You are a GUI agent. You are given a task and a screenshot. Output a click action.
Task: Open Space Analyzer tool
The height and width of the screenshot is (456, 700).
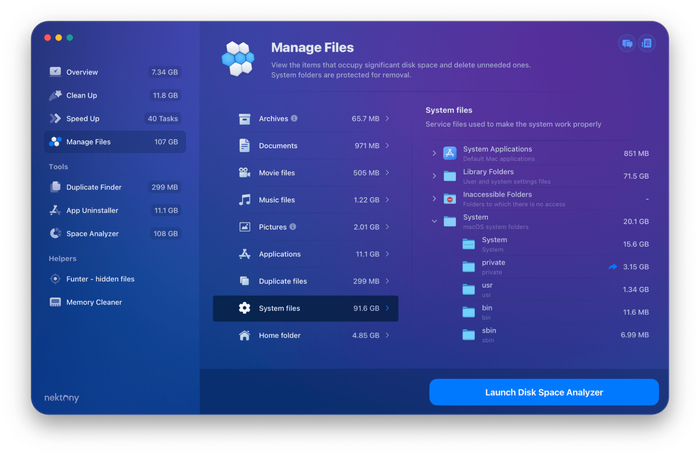(x=92, y=233)
